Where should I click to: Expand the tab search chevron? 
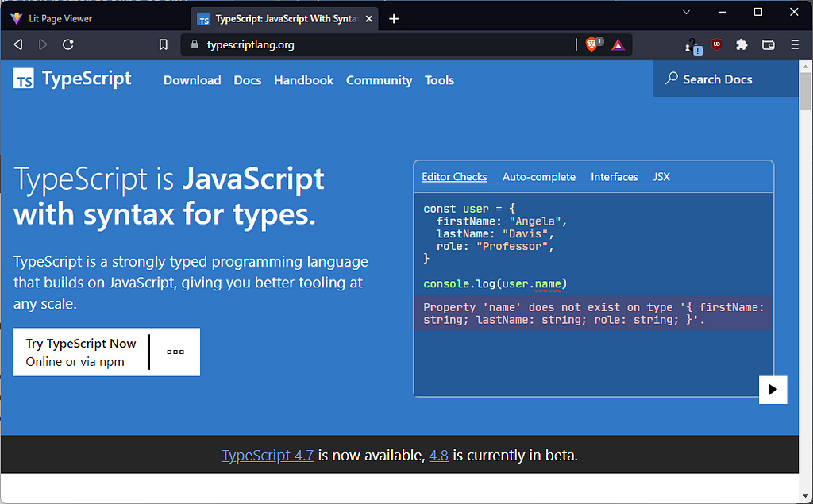(686, 12)
